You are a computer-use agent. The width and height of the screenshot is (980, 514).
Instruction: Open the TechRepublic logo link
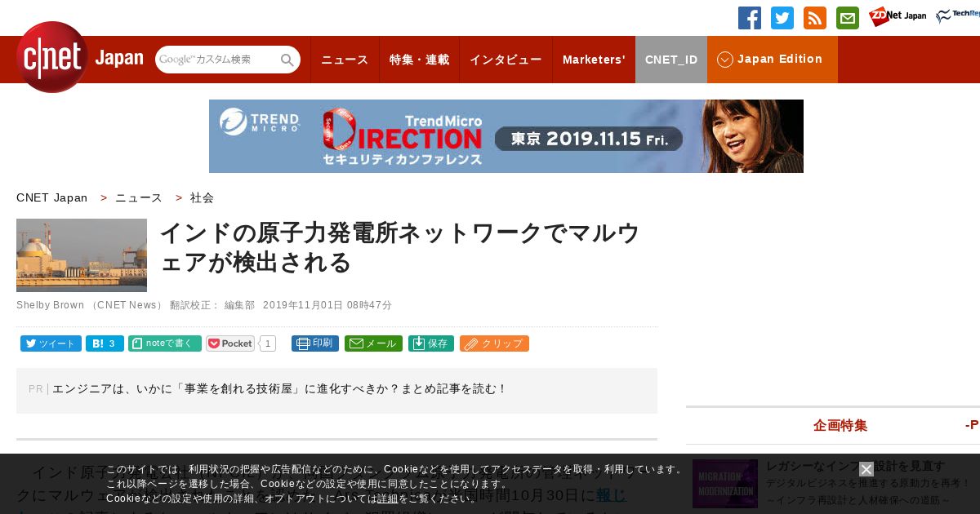point(958,16)
